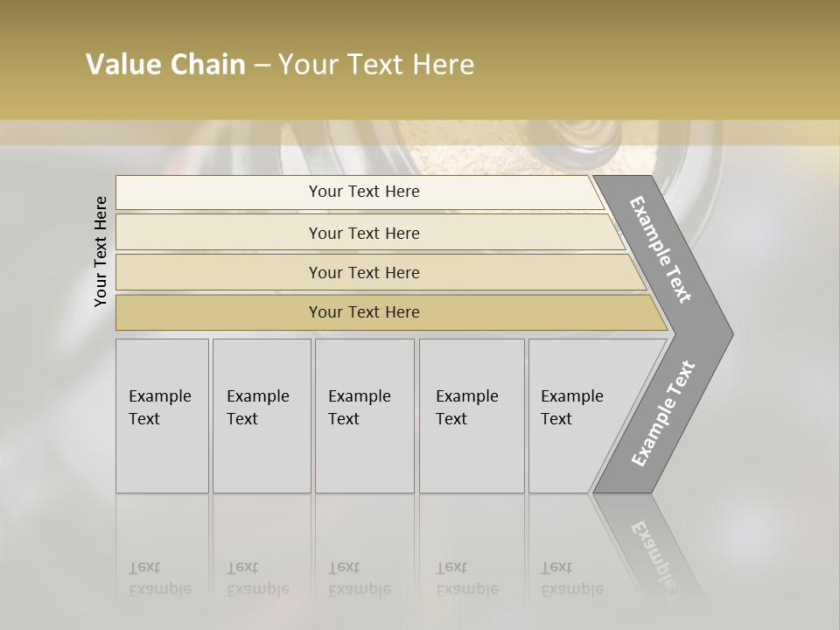This screenshot has height=630, width=840.
Task: Click the bold "Value Chain" words in title
Action: [x=165, y=65]
